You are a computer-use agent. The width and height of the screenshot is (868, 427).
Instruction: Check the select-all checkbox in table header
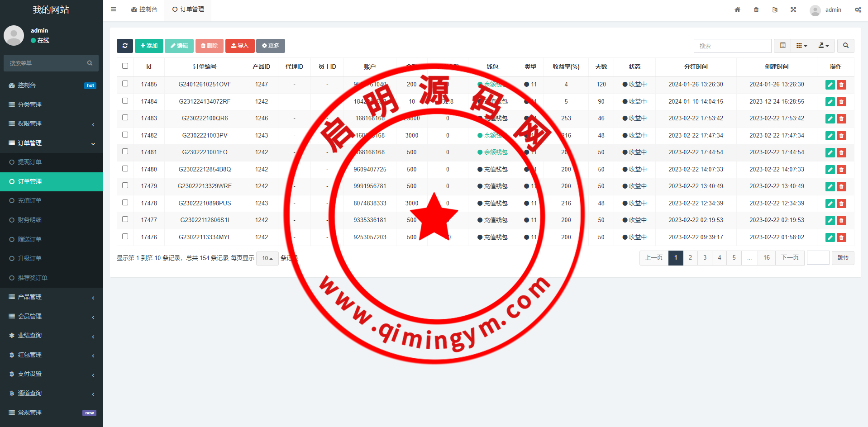click(x=125, y=66)
